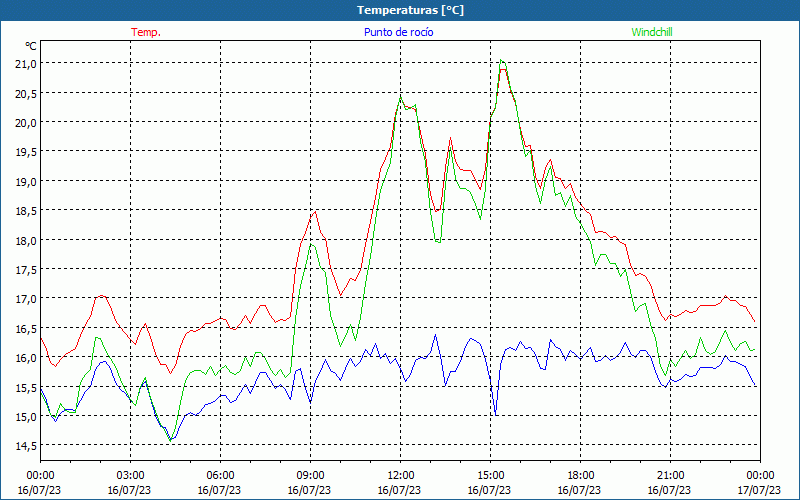Select the red 'Temp.' legend label
Screen dimensions: 800x500
146,32
